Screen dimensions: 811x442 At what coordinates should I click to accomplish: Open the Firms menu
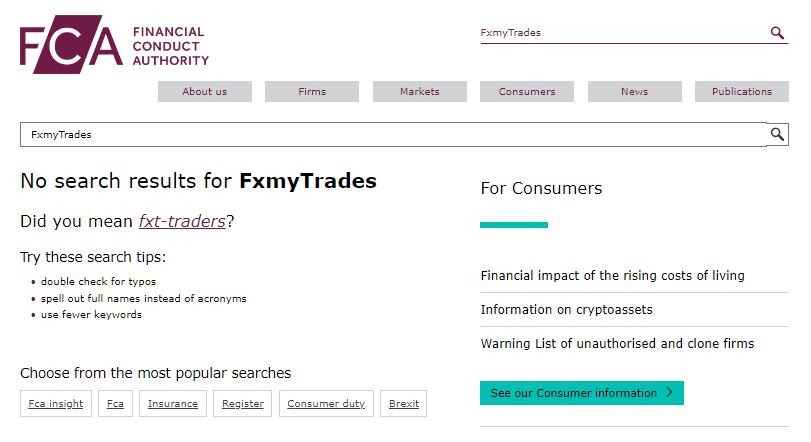pyautogui.click(x=312, y=92)
